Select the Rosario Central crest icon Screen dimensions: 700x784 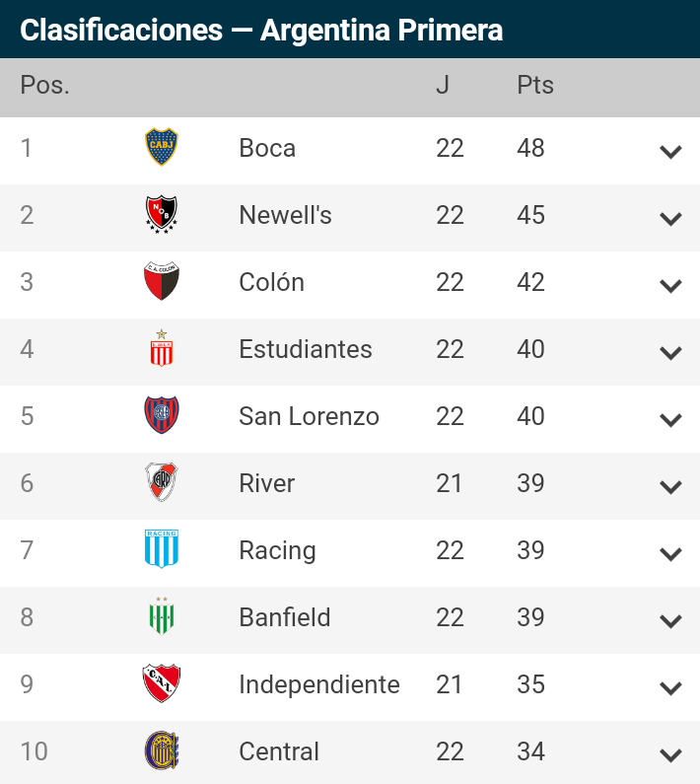[161, 750]
